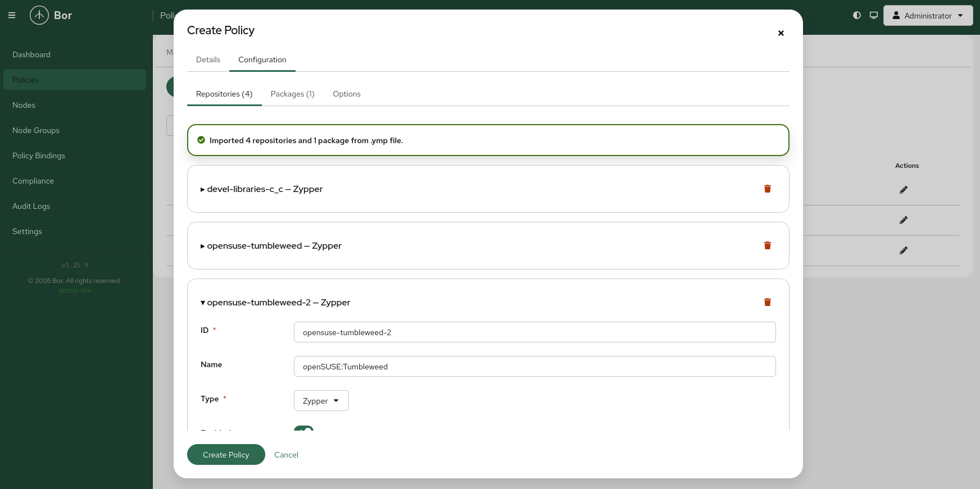
Task: Expand the devel-libraries-c_c – Zypper repository
Action: pyautogui.click(x=262, y=189)
